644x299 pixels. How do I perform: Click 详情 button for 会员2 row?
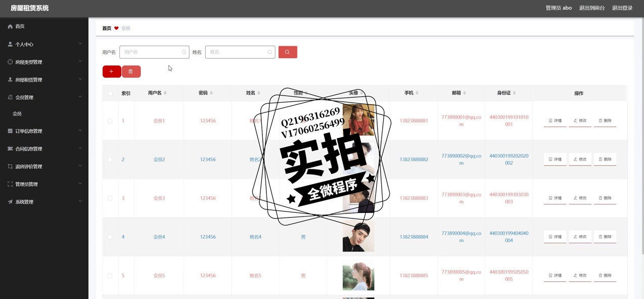click(x=555, y=159)
